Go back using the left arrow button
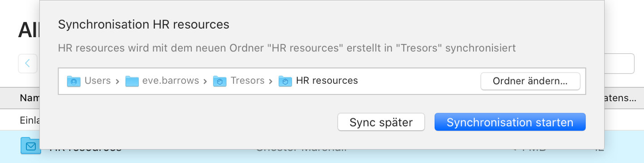Image resolution: width=644 pixels, height=163 pixels. click(28, 63)
